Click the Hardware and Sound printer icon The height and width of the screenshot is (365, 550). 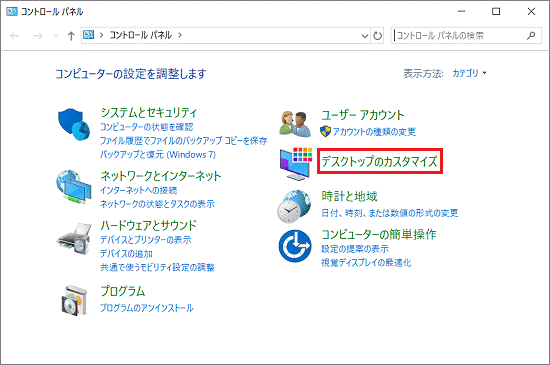pos(74,238)
